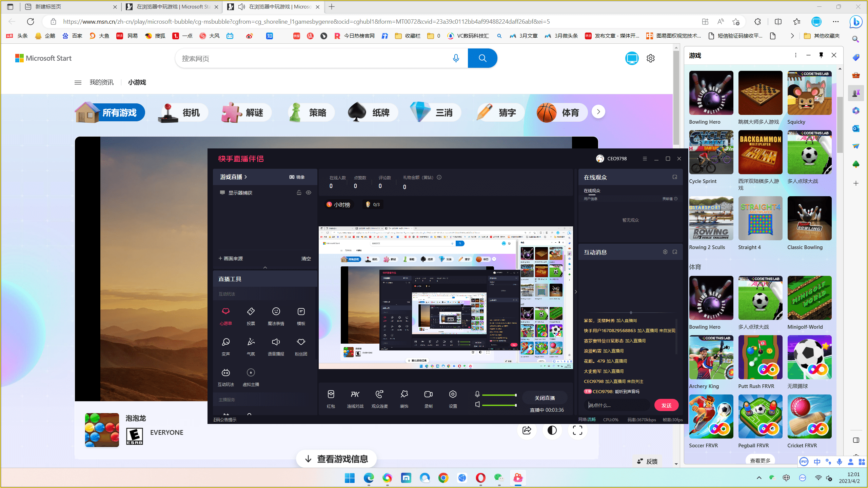
Task: Toggle lock on 显示器捕获 source
Action: point(299,192)
